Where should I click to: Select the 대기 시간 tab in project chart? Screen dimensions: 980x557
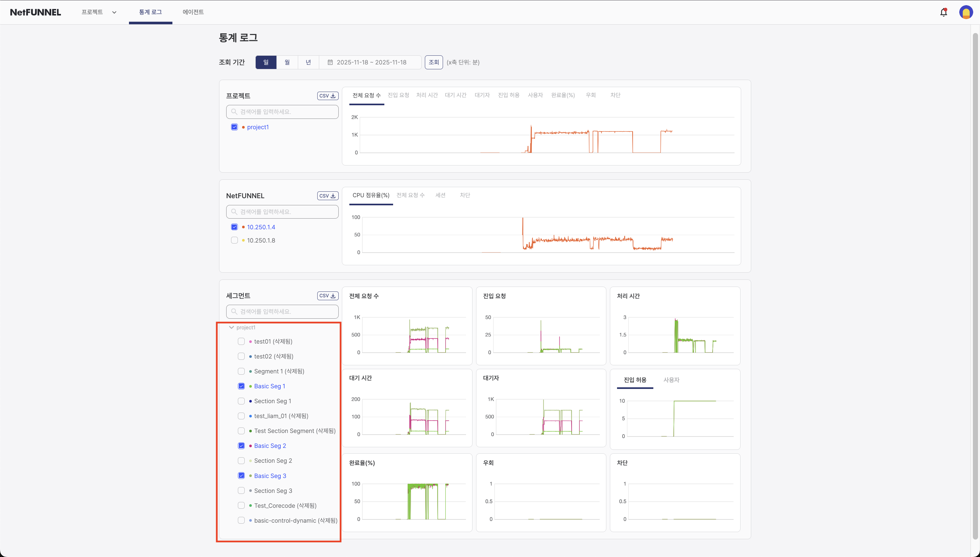455,95
